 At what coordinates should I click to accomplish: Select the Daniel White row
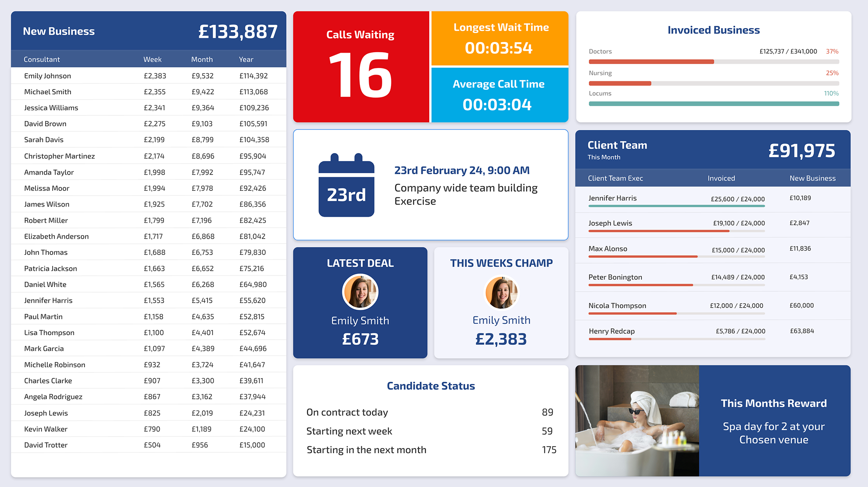[149, 284]
